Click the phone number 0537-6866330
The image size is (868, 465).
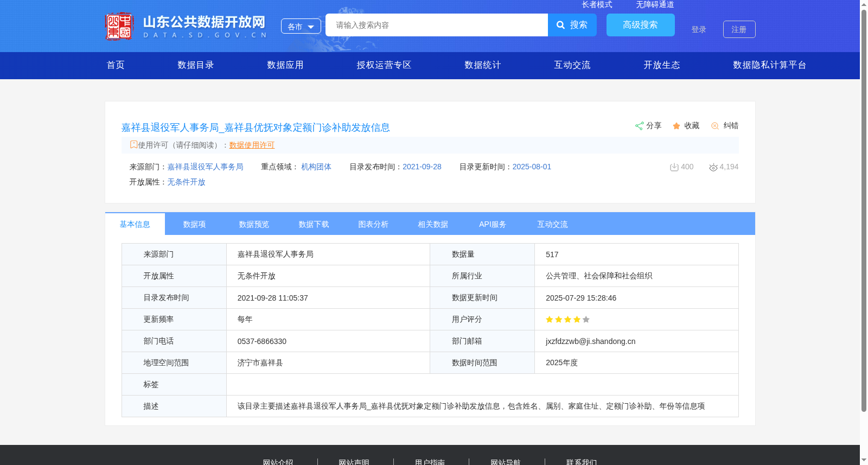point(262,341)
